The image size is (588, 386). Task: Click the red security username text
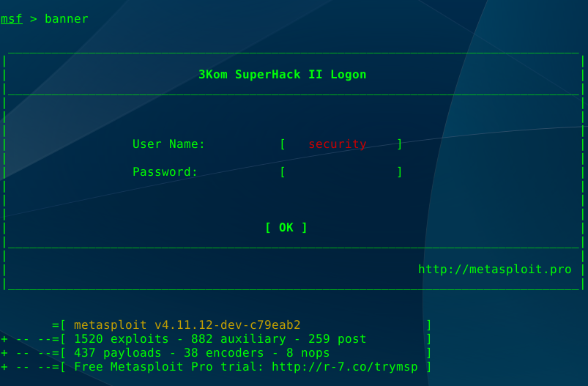point(337,144)
